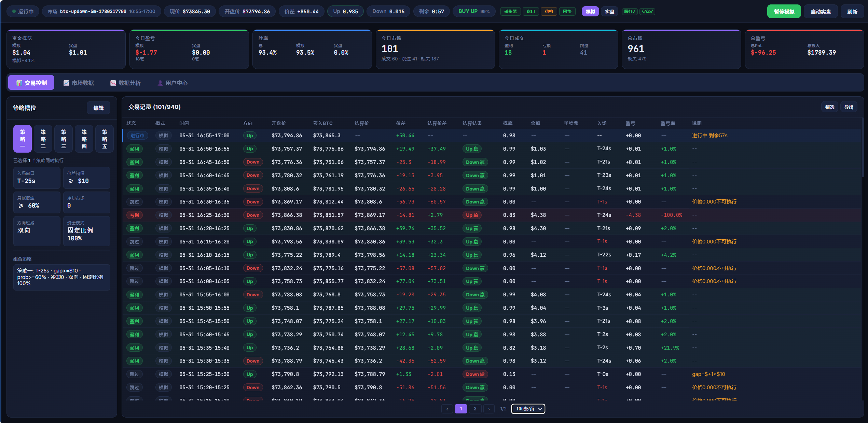This screenshot has height=423, width=868.
Task: Click the Down 0.015 probability pill
Action: (388, 11)
